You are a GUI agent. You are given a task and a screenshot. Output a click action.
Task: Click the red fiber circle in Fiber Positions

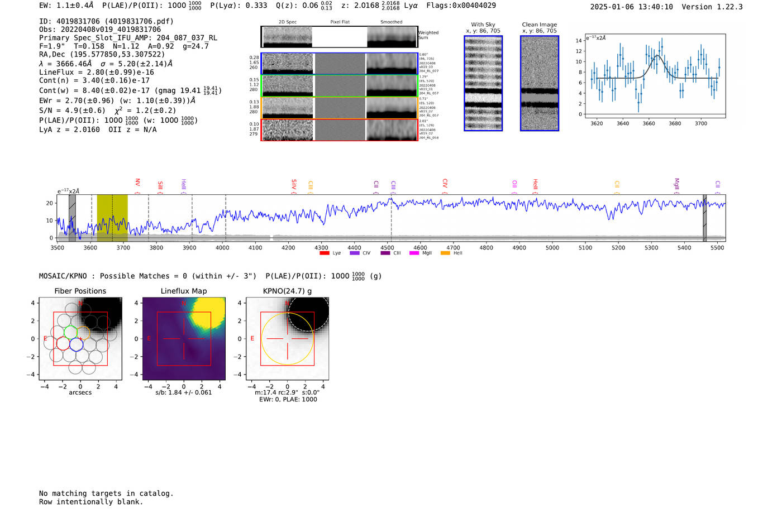(63, 343)
